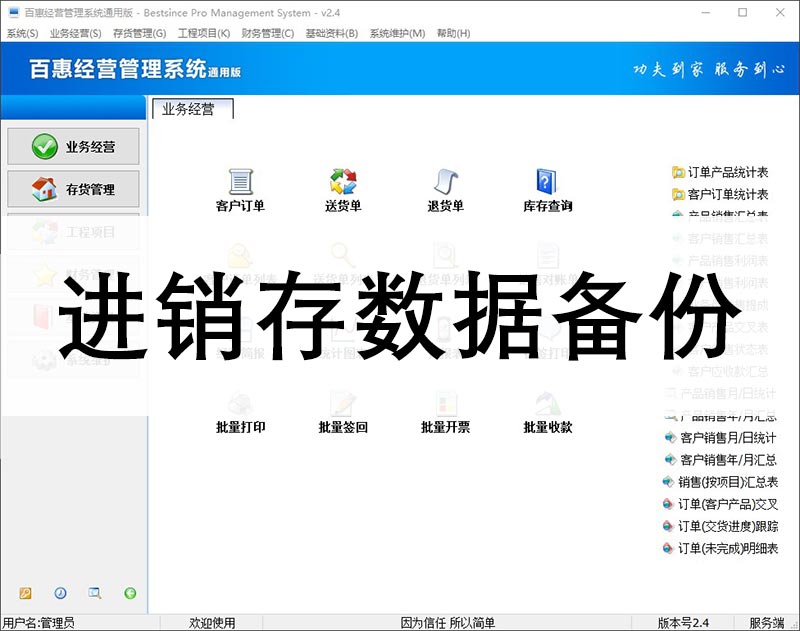The image size is (800, 631).
Task: Open the 业务经营(S) menu
Action: coord(76,33)
